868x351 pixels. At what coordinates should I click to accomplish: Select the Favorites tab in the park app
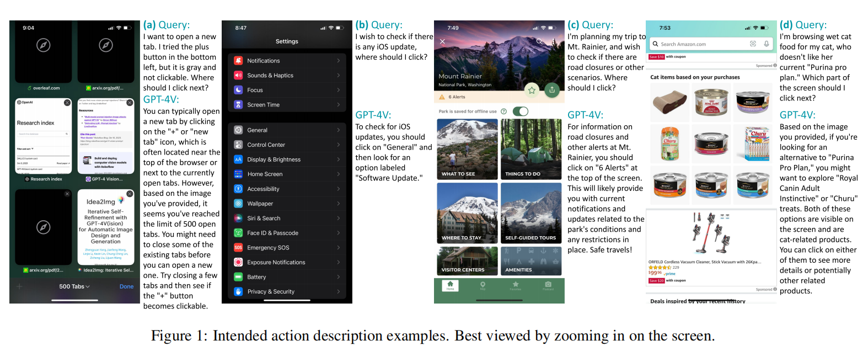[x=516, y=286]
